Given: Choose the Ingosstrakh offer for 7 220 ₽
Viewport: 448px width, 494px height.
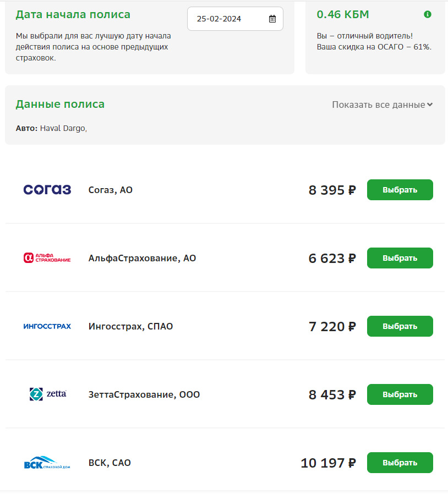Looking at the screenshot, I should click(x=400, y=326).
